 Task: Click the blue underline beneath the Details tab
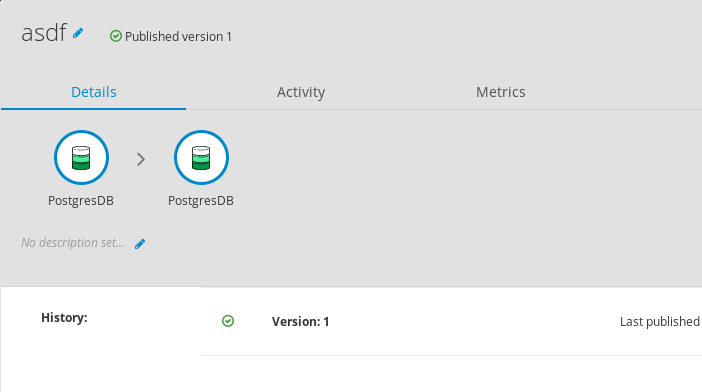point(94,108)
